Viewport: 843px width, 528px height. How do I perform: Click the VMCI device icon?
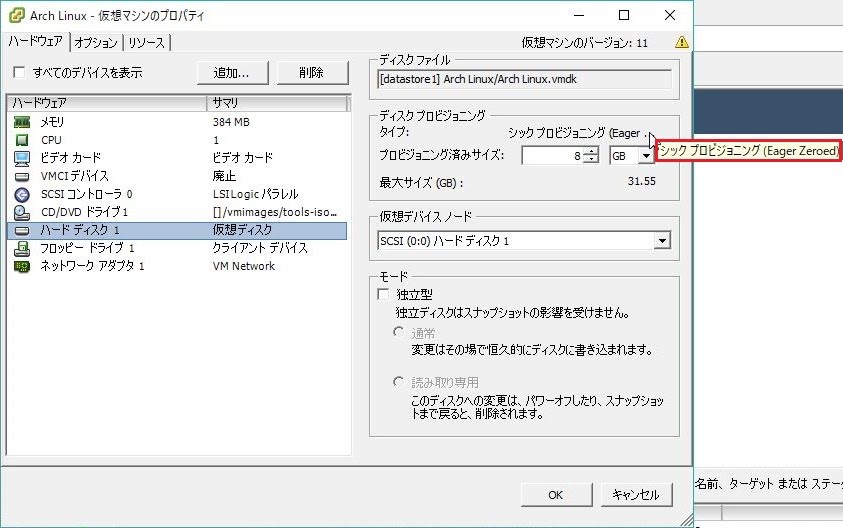tap(22, 176)
